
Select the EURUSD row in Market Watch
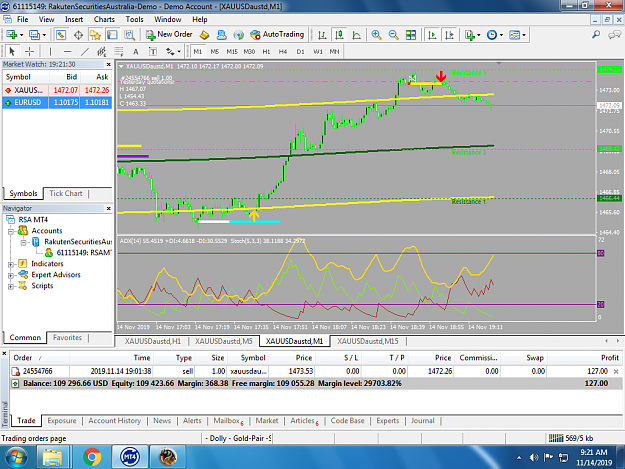click(57, 102)
